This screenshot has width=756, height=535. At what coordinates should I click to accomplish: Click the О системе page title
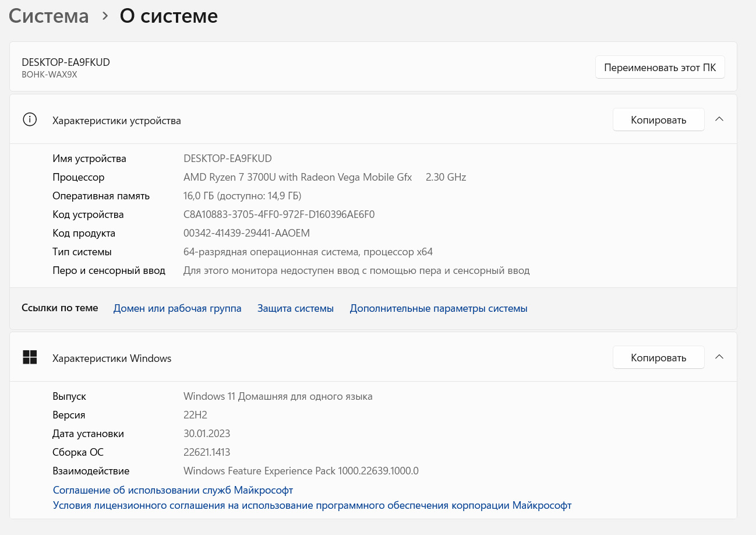click(169, 16)
